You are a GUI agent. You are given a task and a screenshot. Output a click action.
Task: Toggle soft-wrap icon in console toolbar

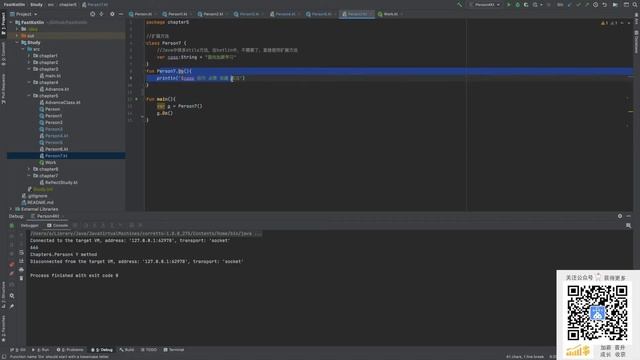click(21, 252)
